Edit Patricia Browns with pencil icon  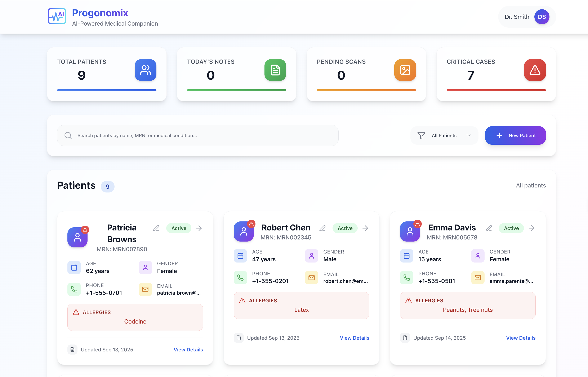tap(156, 228)
